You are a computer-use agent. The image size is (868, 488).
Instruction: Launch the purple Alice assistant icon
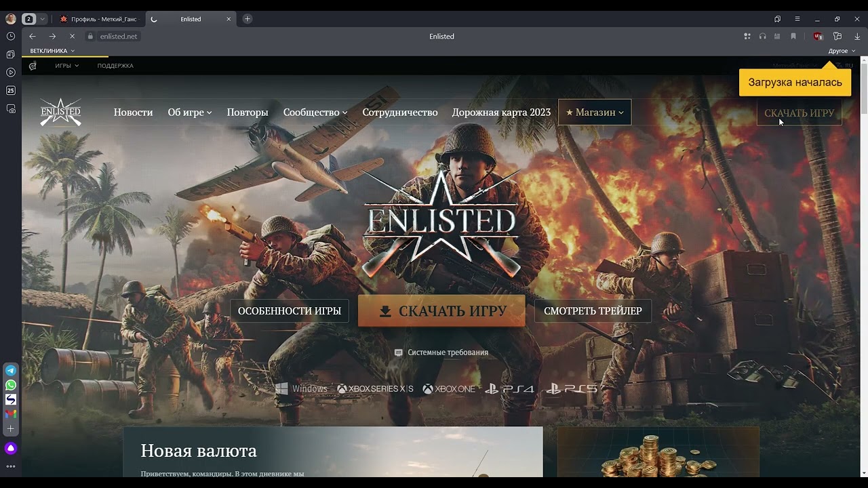[x=11, y=448]
